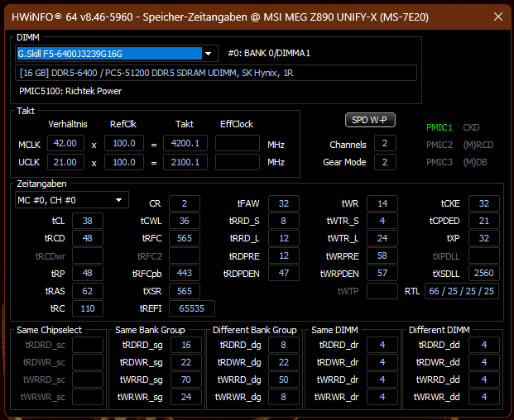Click the SPD W-P button
514x420 pixels.
point(370,120)
